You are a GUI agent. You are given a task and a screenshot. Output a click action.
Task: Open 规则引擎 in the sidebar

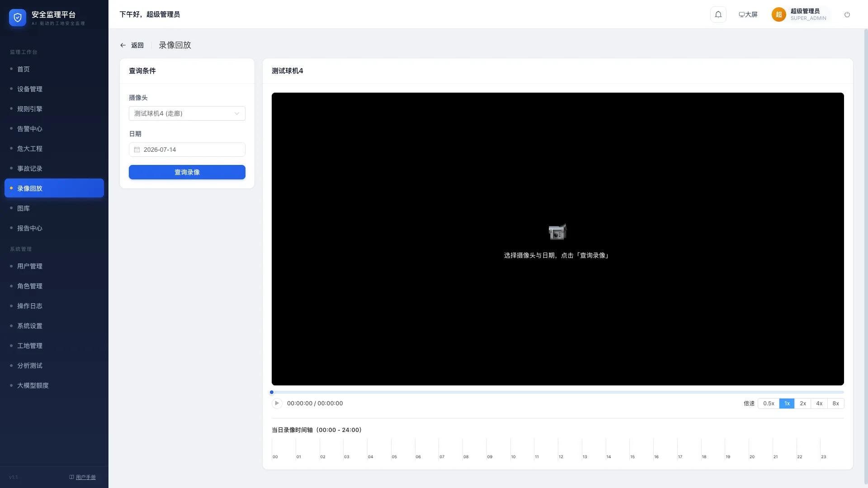point(54,109)
